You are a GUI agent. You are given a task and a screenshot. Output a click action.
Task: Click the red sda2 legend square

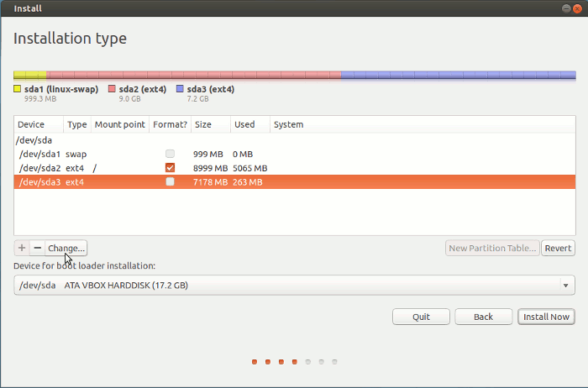112,89
